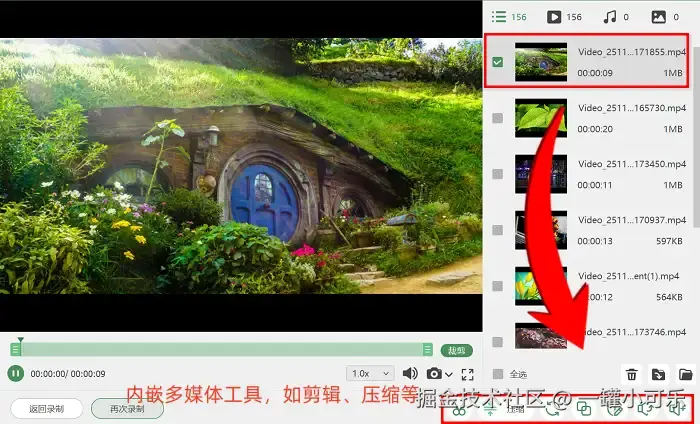Grab the right trim handle on timeline
This screenshot has width=700, height=424.
tap(428, 349)
